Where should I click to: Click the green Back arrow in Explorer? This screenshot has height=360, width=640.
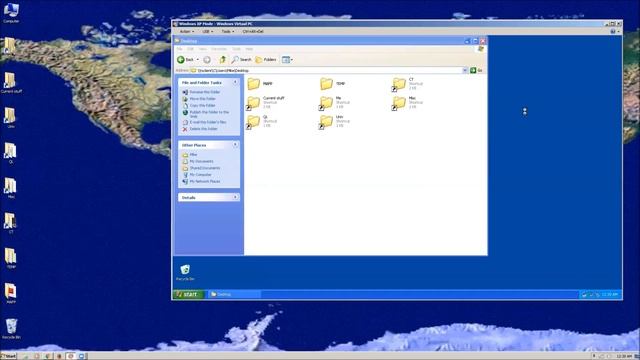coord(181,60)
